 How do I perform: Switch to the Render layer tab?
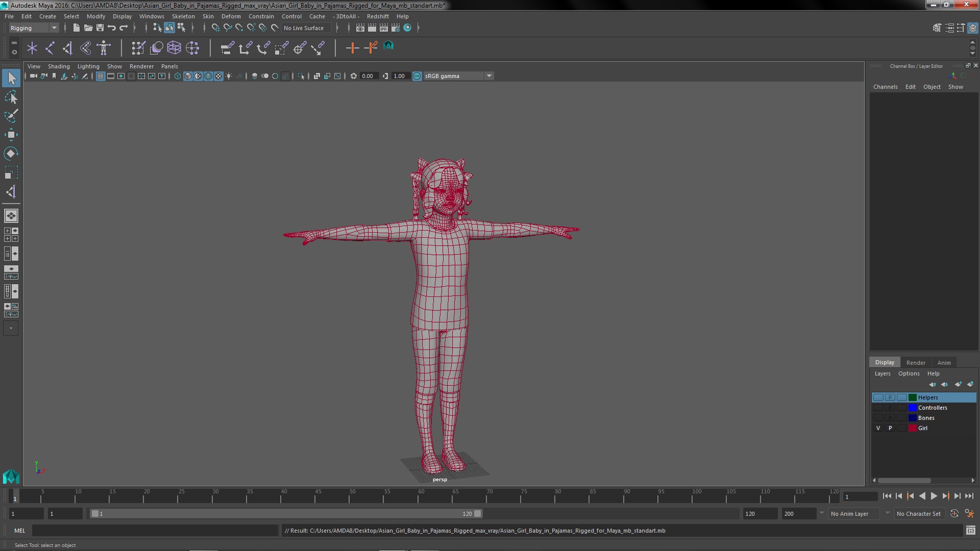click(x=916, y=363)
